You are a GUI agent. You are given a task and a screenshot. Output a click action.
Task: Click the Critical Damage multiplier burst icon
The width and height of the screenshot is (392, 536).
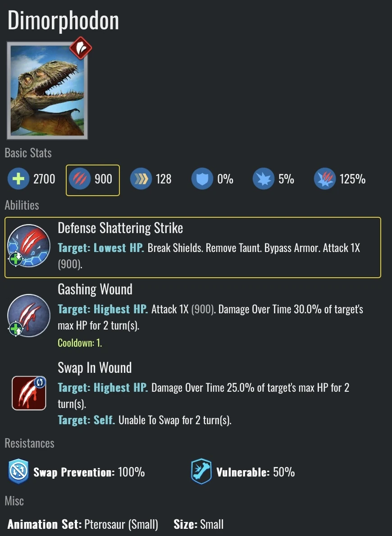pos(325,179)
